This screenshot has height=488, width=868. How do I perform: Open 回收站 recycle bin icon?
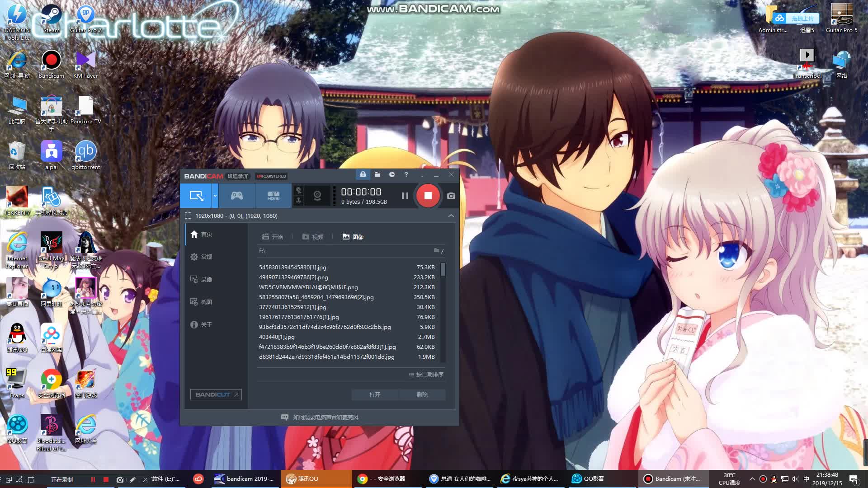[x=17, y=155]
